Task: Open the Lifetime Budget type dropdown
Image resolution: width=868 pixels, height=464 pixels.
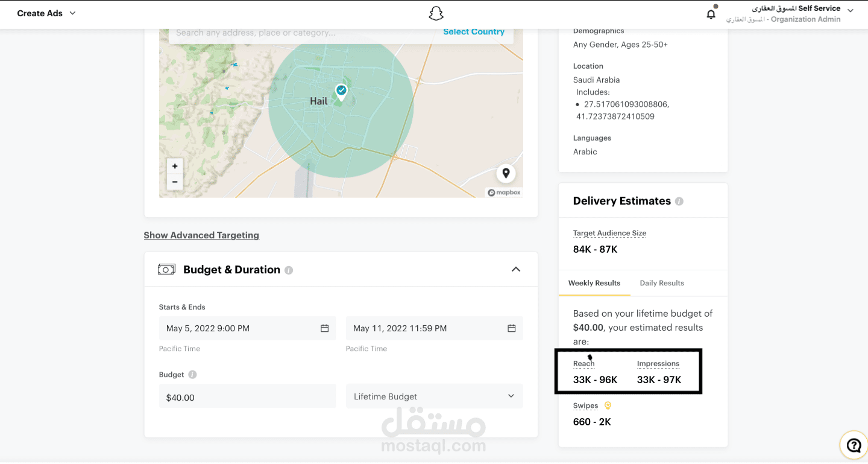Action: point(434,396)
